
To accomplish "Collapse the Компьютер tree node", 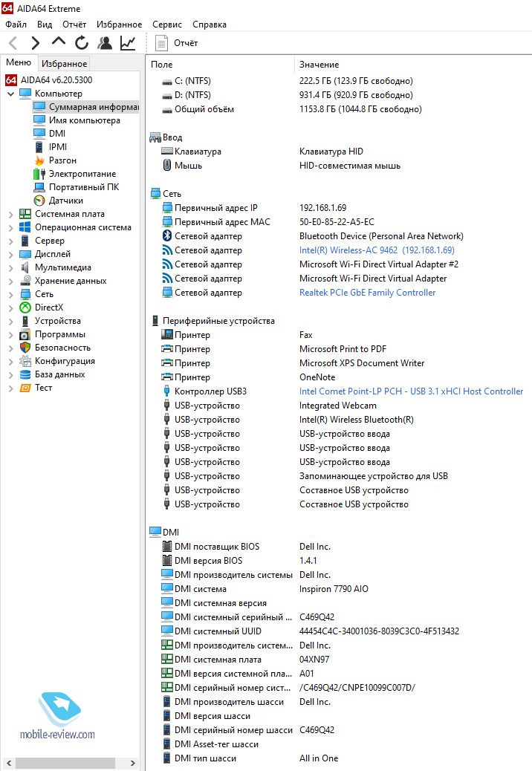I will (11, 94).
